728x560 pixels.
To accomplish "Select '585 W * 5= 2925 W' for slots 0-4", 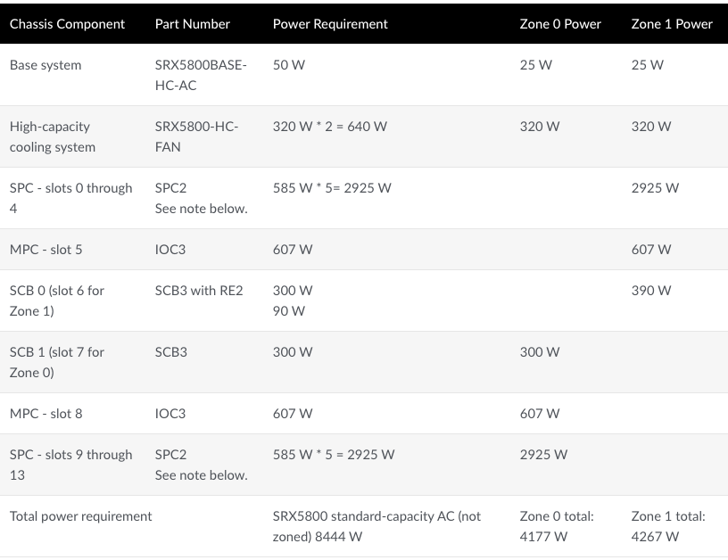I will [x=332, y=188].
